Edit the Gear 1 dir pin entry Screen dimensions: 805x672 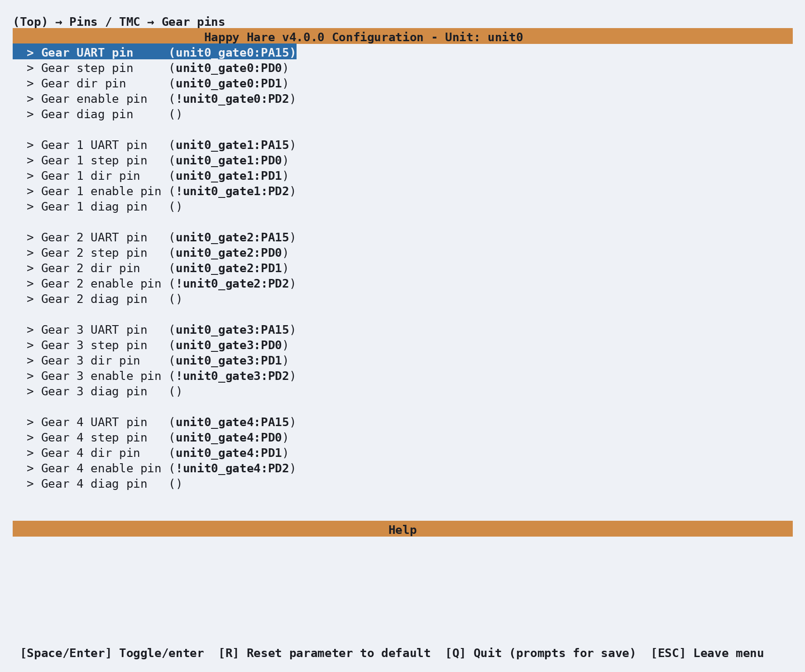(157, 176)
